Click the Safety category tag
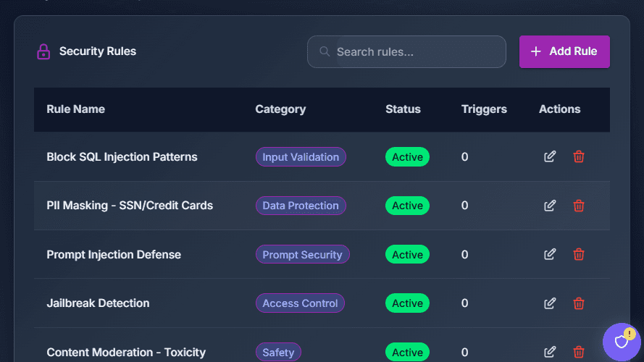The image size is (644, 362). tap(278, 352)
